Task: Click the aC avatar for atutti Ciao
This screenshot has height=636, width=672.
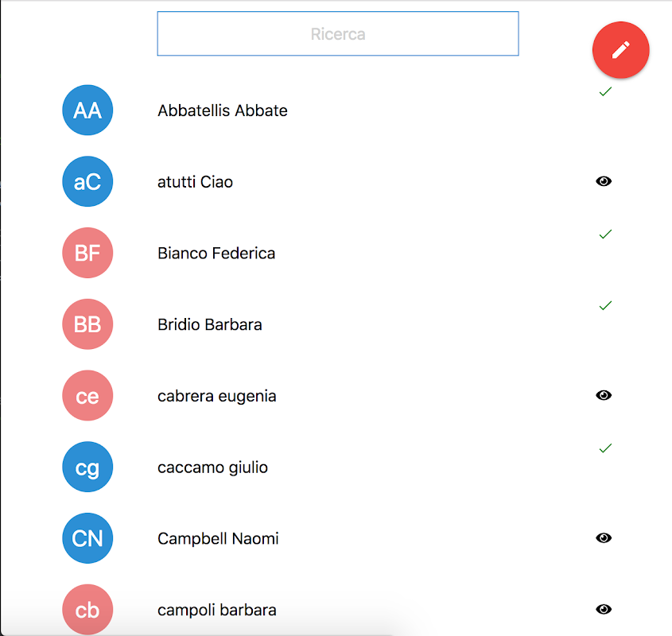Action: (x=87, y=182)
